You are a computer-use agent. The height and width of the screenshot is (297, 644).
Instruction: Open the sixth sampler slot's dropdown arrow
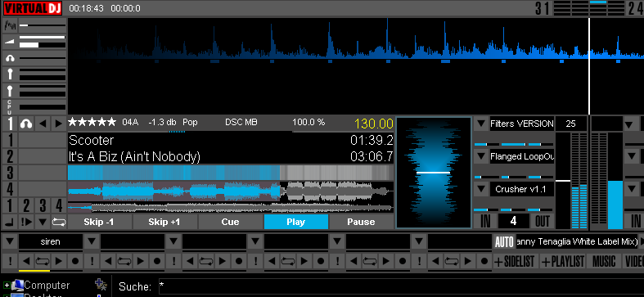(x=419, y=241)
